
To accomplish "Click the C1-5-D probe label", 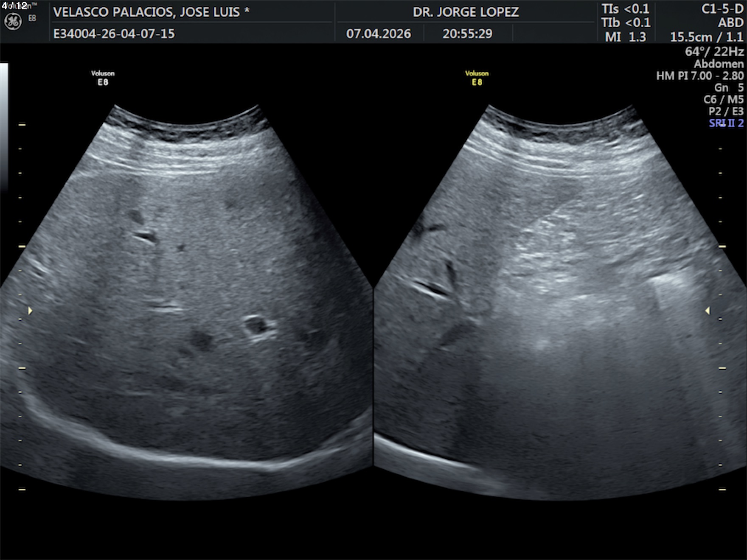I will tap(722, 9).
